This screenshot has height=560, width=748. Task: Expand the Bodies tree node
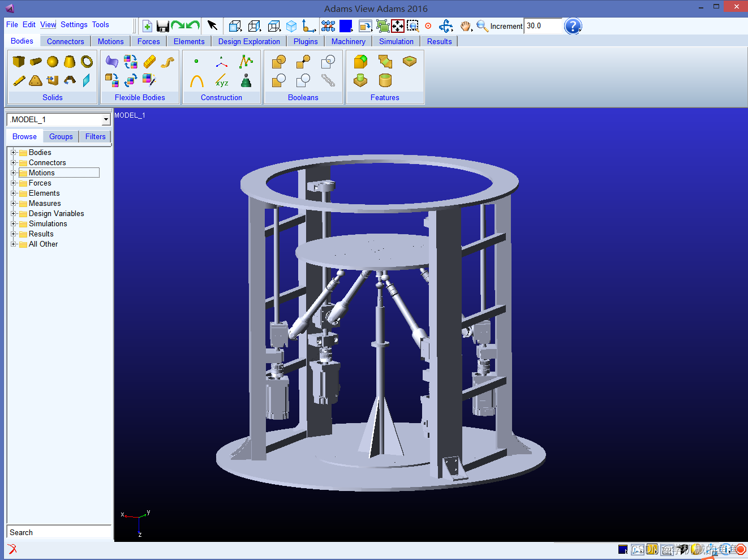pyautogui.click(x=14, y=153)
